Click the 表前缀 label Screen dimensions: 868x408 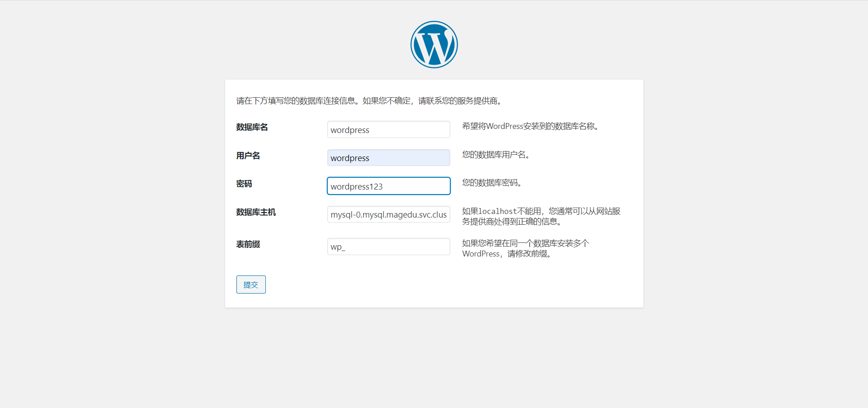(x=248, y=244)
